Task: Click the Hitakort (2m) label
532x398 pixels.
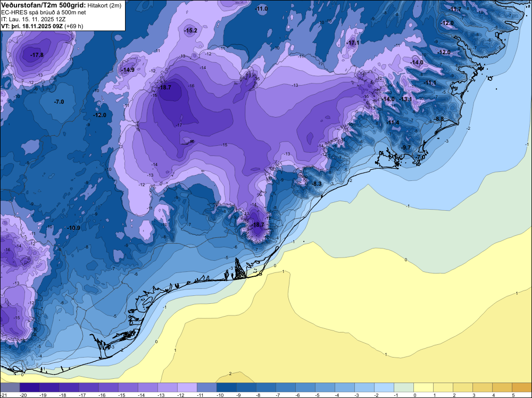Action: pyautogui.click(x=104, y=5)
